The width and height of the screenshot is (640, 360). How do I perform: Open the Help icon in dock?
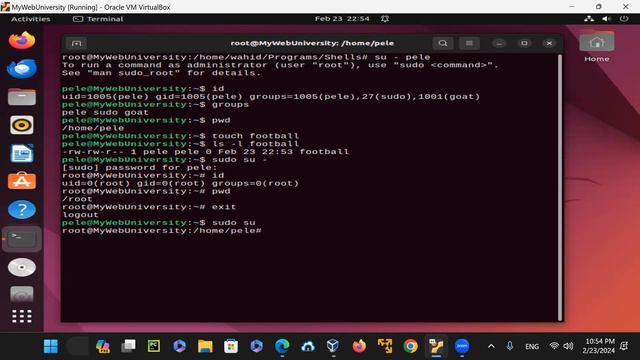pyautogui.click(x=22, y=210)
